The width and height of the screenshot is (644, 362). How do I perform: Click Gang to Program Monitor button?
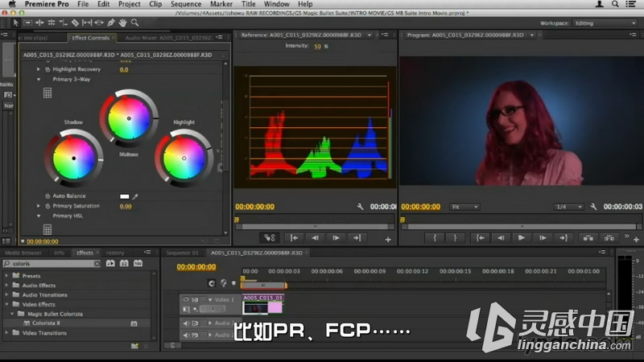270,237
